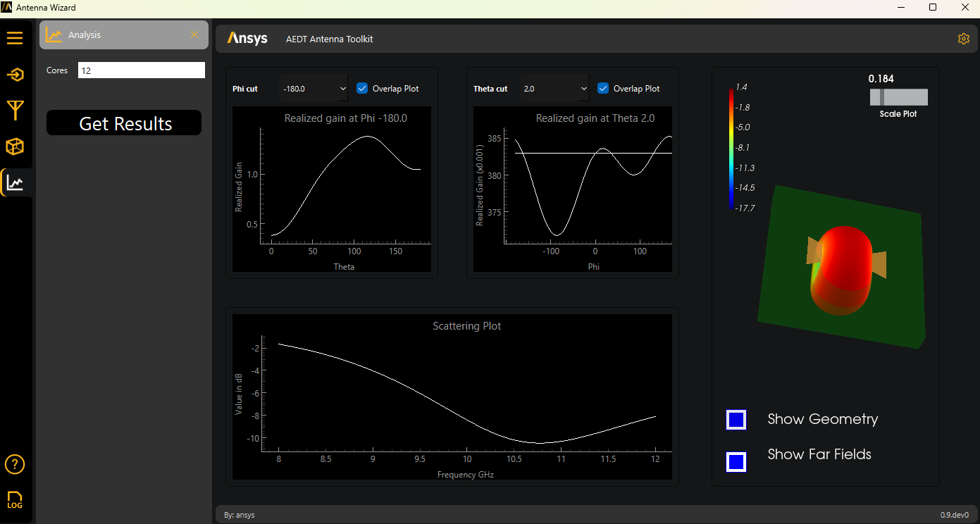Toggle the Show Far Fields checkbox
Image resolution: width=980 pixels, height=524 pixels.
point(736,462)
